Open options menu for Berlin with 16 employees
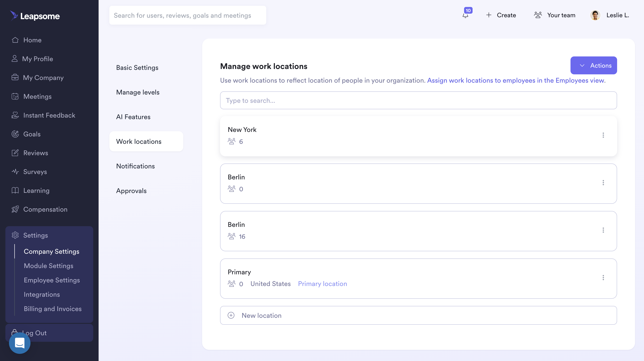Screen dimensions: 644x361 pos(603,230)
